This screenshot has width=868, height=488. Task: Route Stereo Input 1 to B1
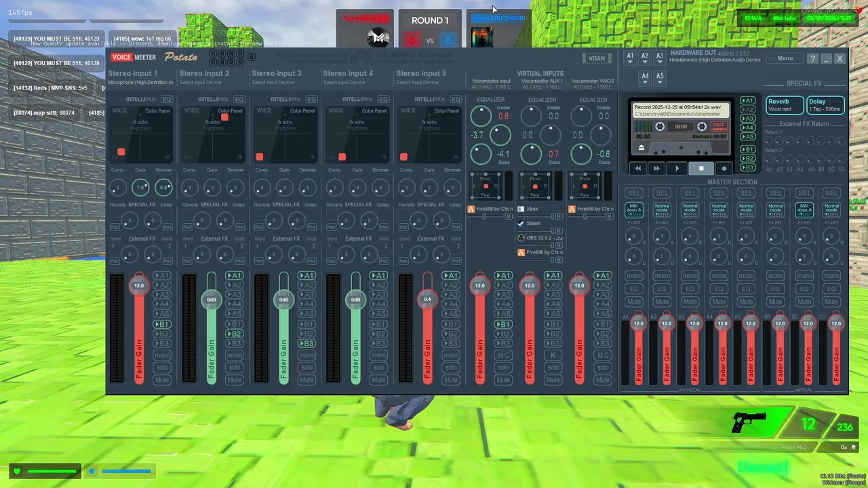(x=161, y=325)
